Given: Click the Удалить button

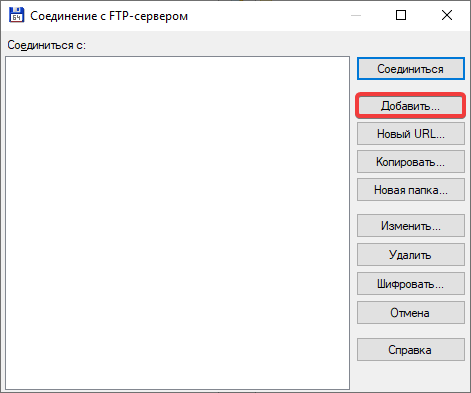Looking at the screenshot, I should tap(411, 255).
